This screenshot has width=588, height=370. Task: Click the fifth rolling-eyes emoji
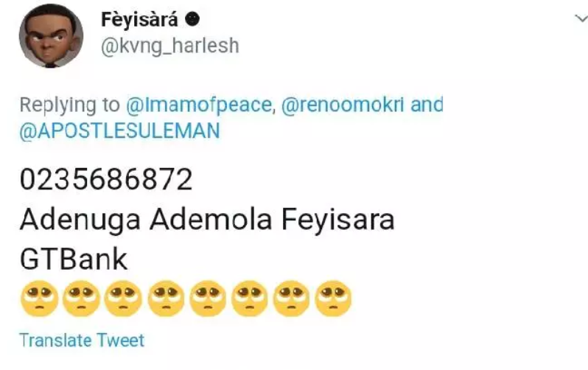click(208, 299)
